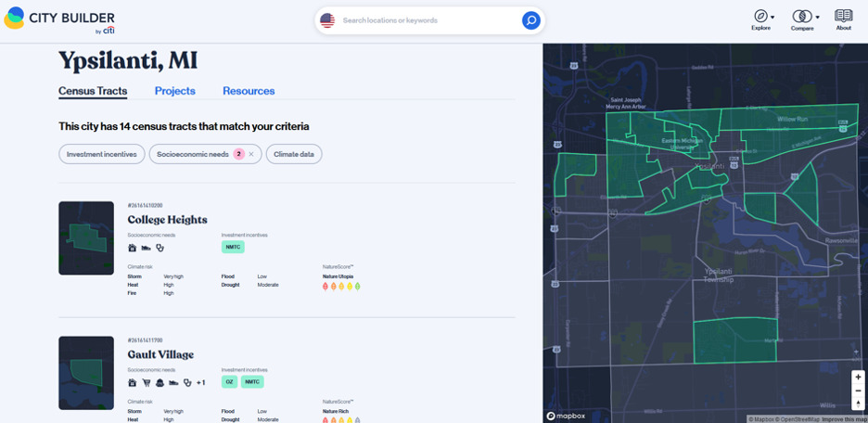Click Gault Village shopping cart icon
Viewport: 868px width, 423px height.
(147, 382)
